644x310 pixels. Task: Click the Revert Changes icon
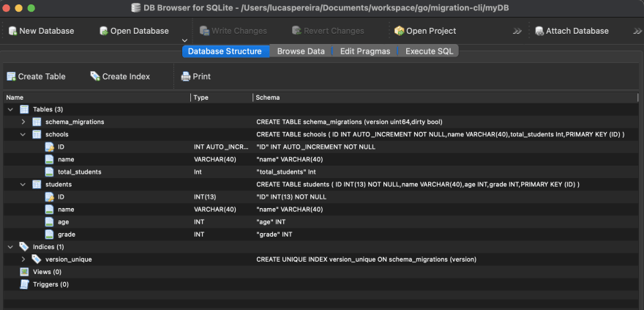[x=296, y=31]
